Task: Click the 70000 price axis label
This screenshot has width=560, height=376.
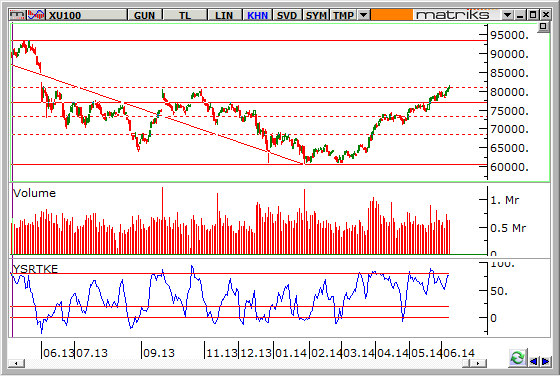Action: coord(509,129)
